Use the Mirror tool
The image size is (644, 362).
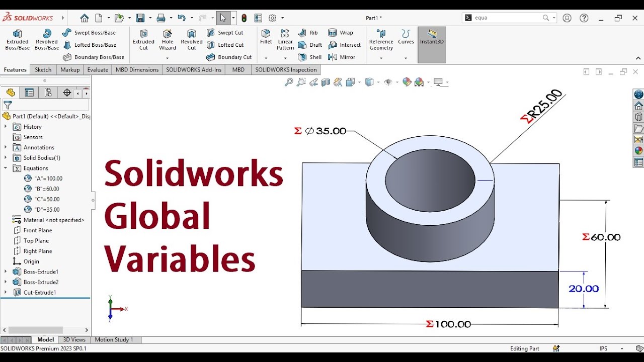pos(342,57)
